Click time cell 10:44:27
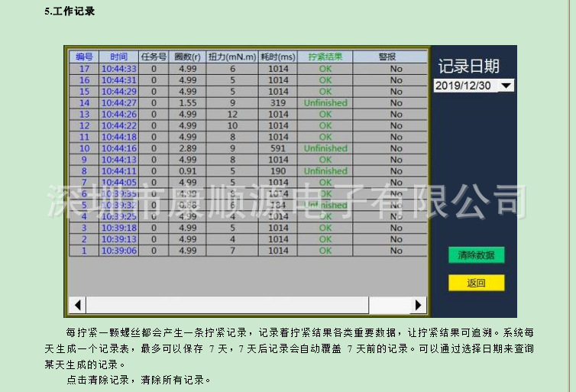The image size is (576, 392). 118,103
